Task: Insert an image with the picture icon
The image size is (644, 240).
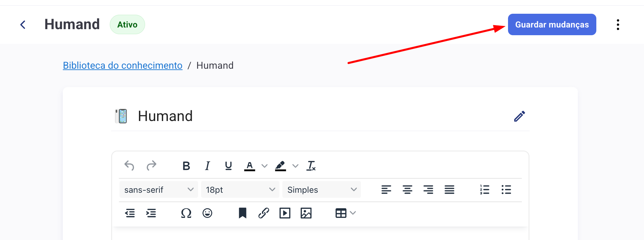Action: click(306, 213)
